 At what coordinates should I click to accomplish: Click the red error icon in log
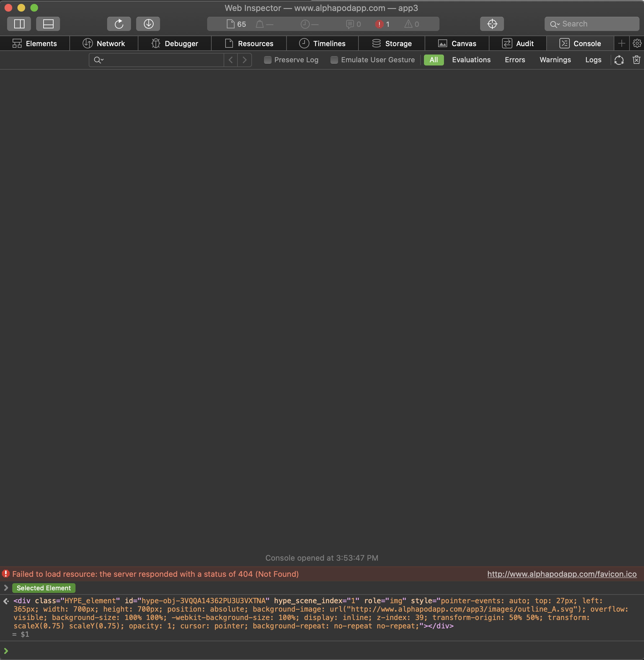point(6,574)
